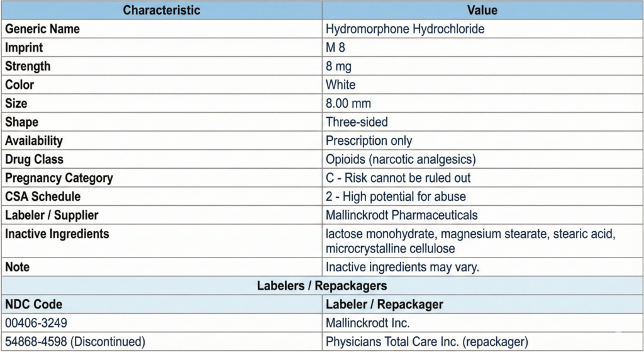This screenshot has width=644, height=352.
Task: Open the Opioids (narcotic analgesics) drug class link
Action: (x=401, y=159)
